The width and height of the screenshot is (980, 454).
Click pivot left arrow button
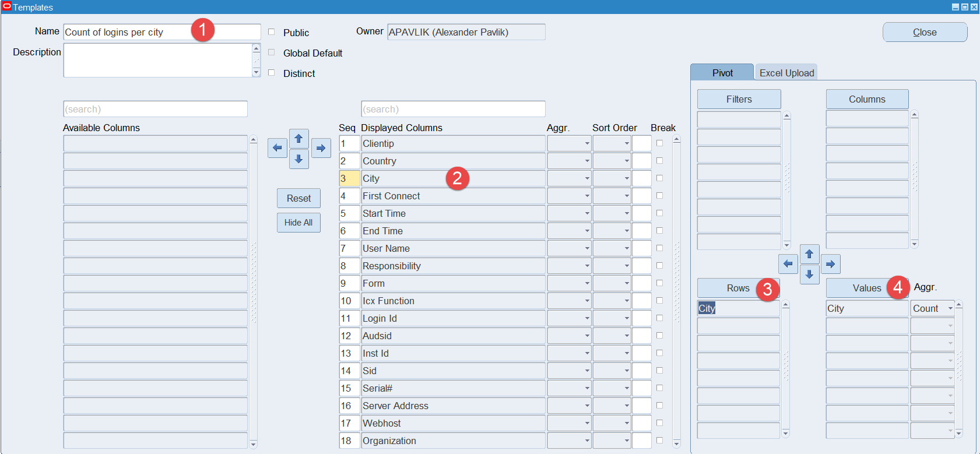(x=788, y=264)
